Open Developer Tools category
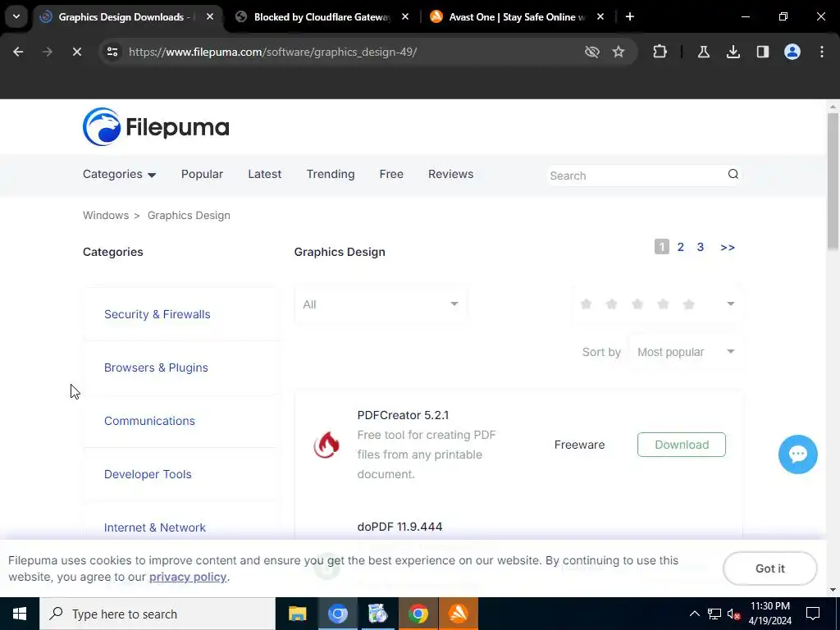 pyautogui.click(x=148, y=474)
